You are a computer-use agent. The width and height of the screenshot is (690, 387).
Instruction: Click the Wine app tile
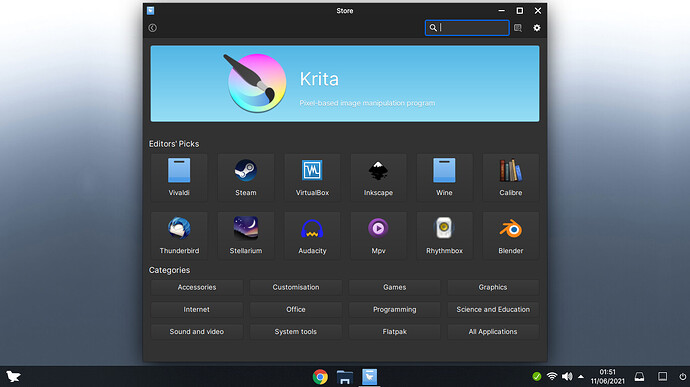(x=444, y=177)
